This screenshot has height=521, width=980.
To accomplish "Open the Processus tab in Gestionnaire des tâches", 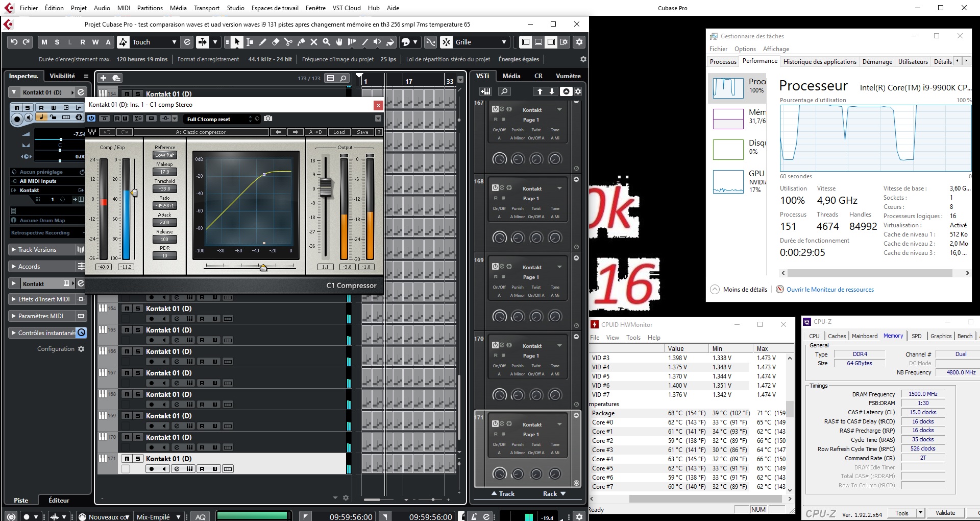I will 723,61.
